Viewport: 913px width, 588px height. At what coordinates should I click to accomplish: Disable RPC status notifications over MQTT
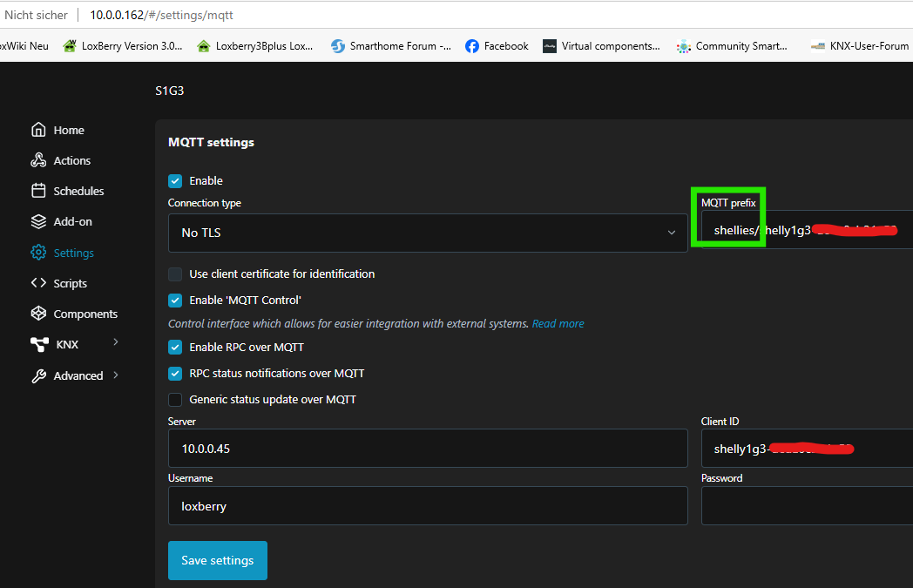pos(175,373)
